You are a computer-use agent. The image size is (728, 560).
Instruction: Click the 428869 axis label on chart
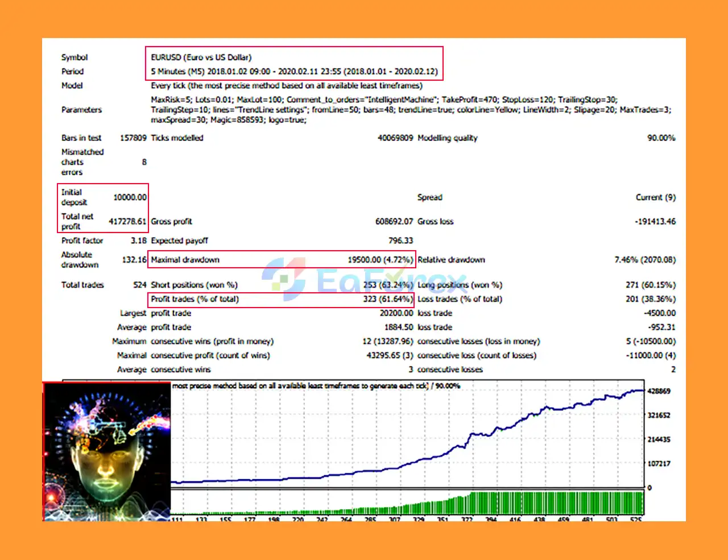(x=660, y=391)
